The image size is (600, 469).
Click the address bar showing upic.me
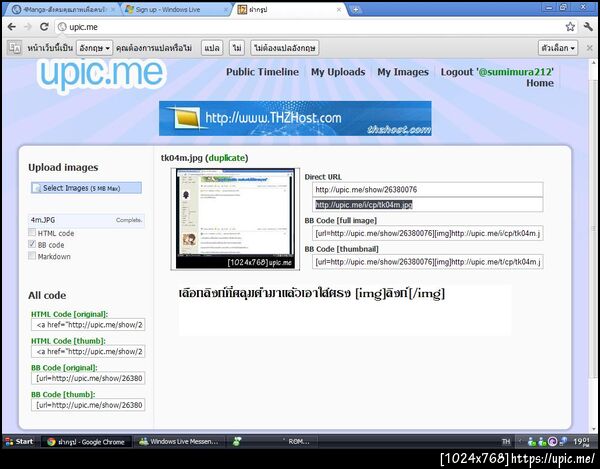coord(310,27)
